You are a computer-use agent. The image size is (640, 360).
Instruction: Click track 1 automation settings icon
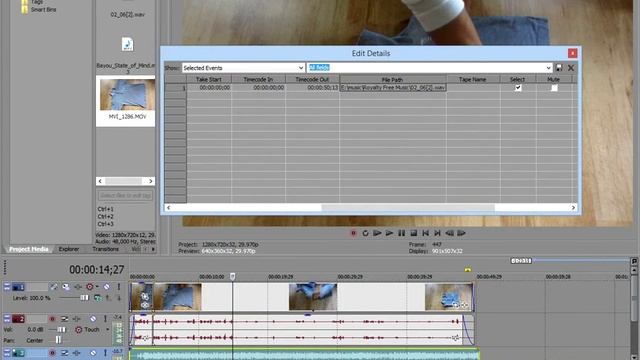pyautogui.click(x=89, y=287)
